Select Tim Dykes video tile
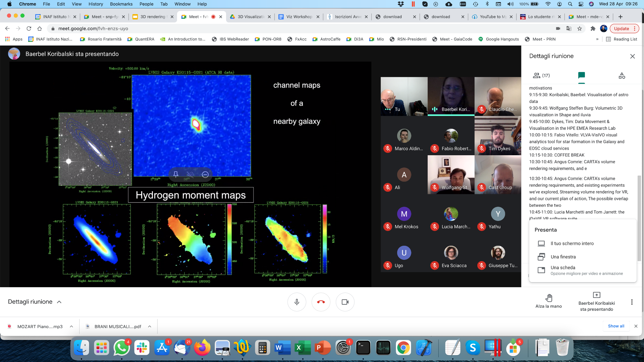Image resolution: width=644 pixels, height=362 pixels. coord(498,135)
